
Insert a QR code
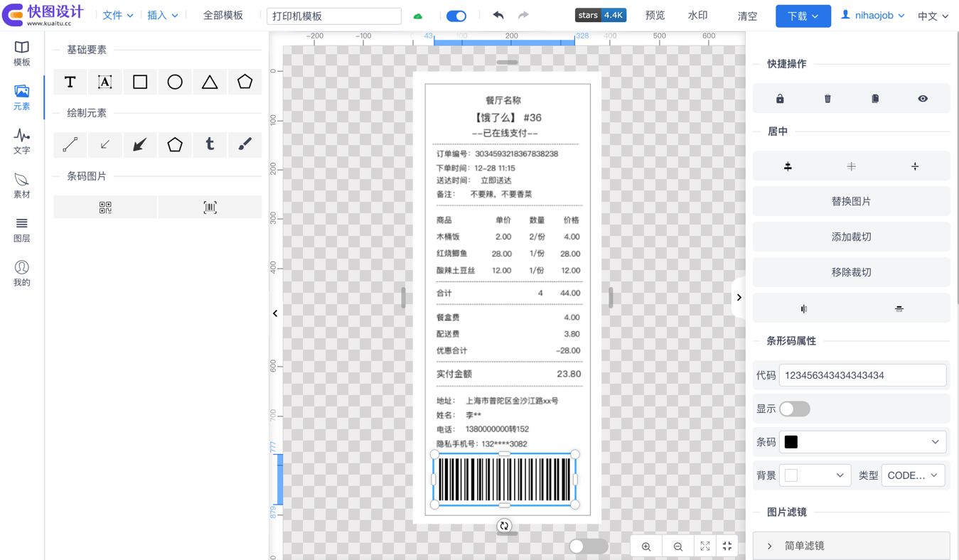point(105,208)
